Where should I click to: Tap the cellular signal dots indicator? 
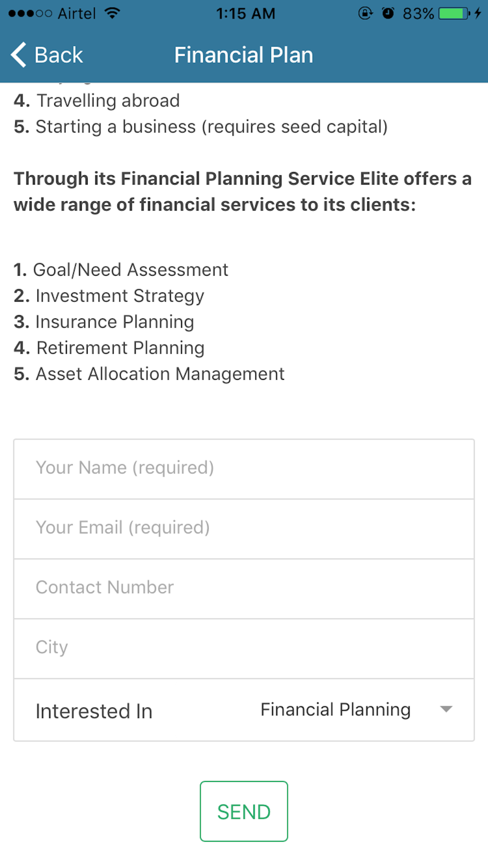click(x=30, y=13)
